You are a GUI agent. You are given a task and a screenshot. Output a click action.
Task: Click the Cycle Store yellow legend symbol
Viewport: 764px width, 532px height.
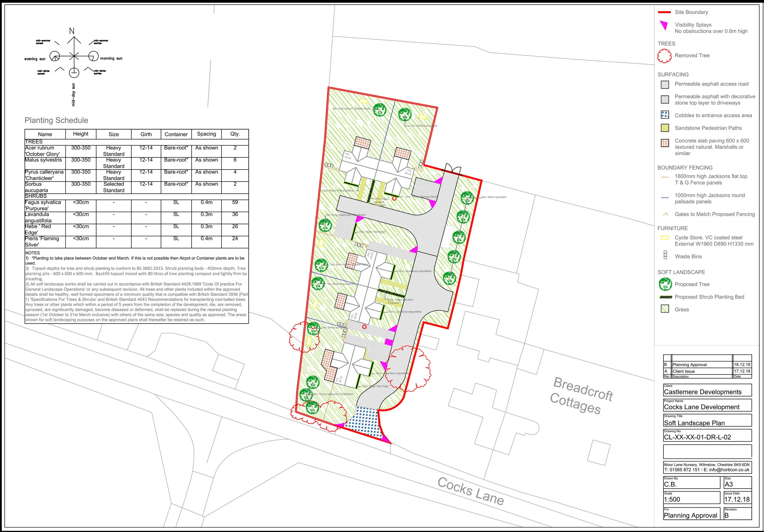[664, 237]
